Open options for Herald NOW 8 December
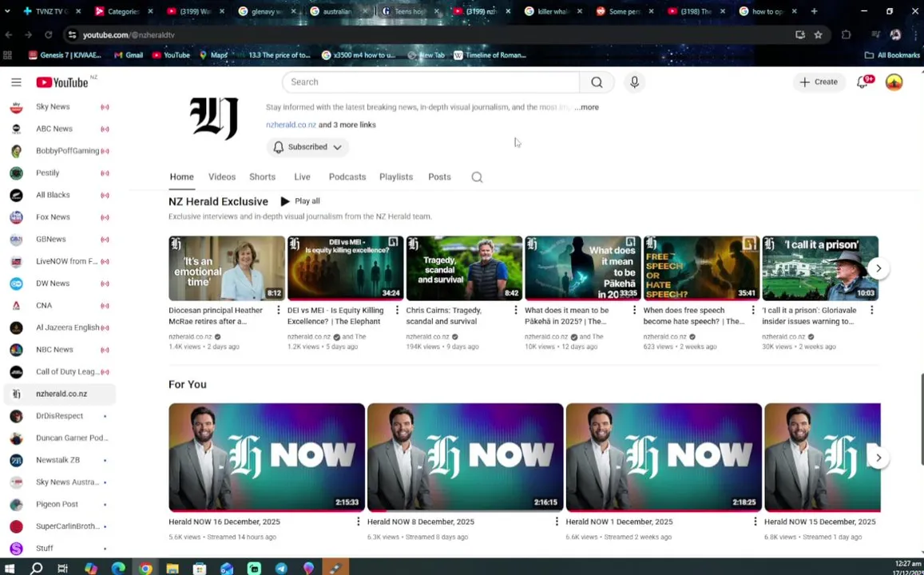Screen dimensions: 924x575 tap(557, 521)
